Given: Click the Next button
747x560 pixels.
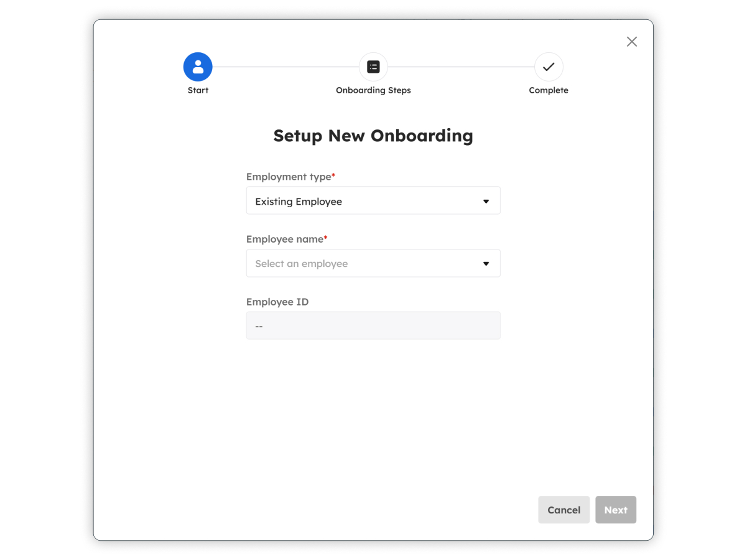Looking at the screenshot, I should pos(616,510).
